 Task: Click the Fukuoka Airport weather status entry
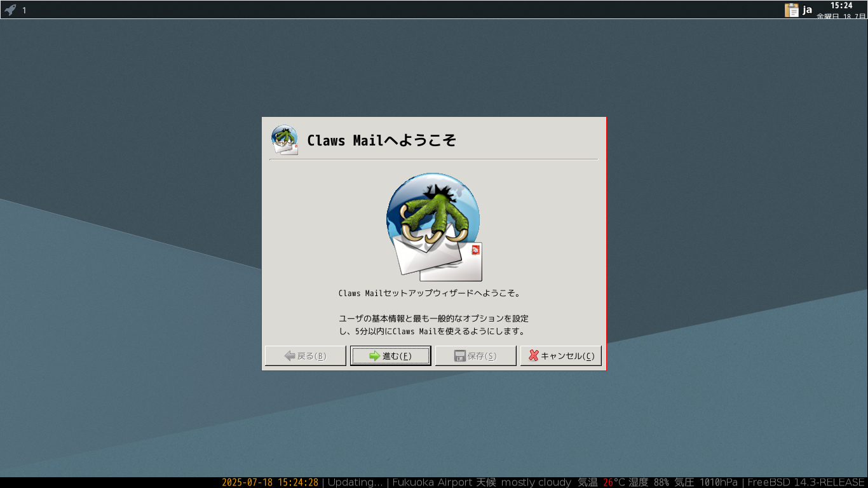(x=565, y=482)
